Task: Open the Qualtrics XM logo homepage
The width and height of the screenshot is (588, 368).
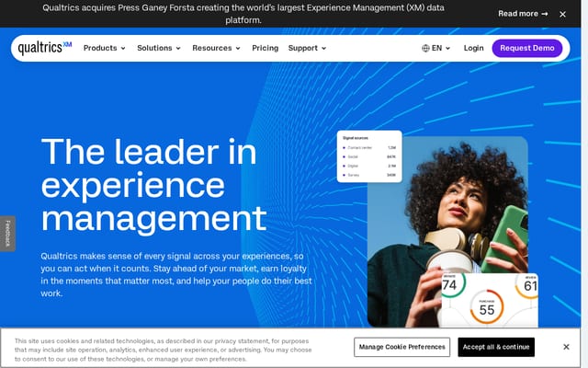Action: [x=45, y=48]
